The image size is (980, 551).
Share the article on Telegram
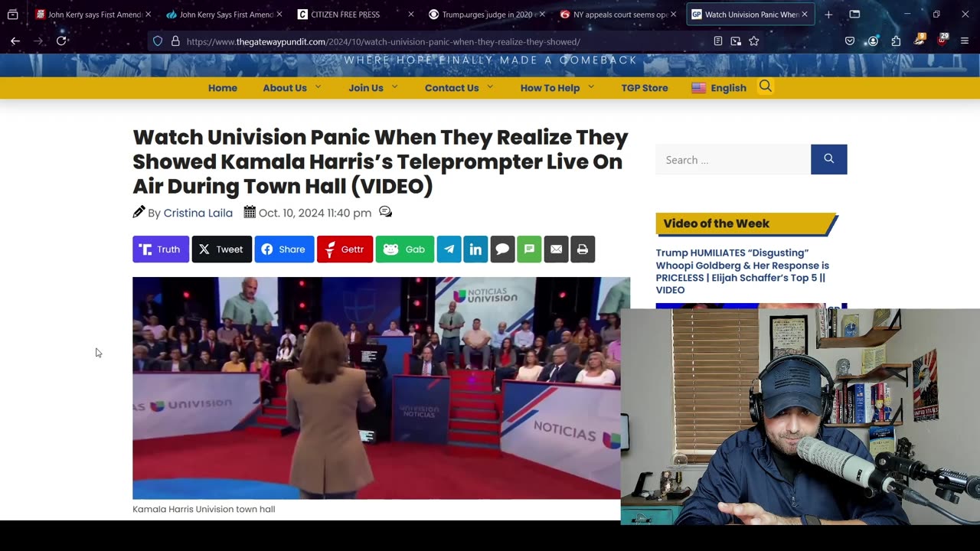[449, 249]
